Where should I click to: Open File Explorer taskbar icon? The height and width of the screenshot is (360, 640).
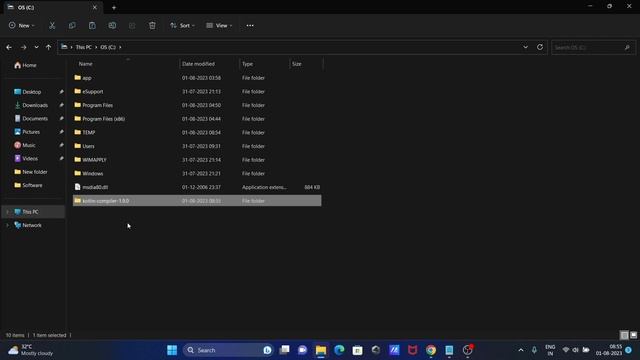(x=321, y=350)
